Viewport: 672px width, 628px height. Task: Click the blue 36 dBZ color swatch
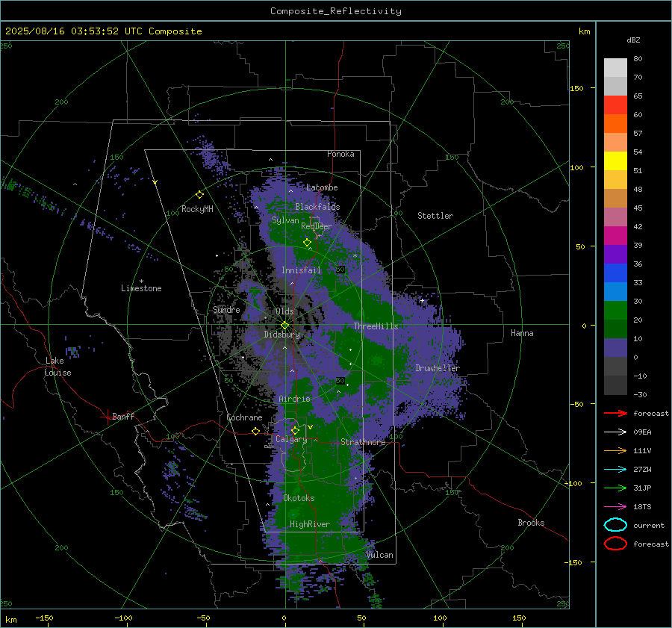[615, 273]
